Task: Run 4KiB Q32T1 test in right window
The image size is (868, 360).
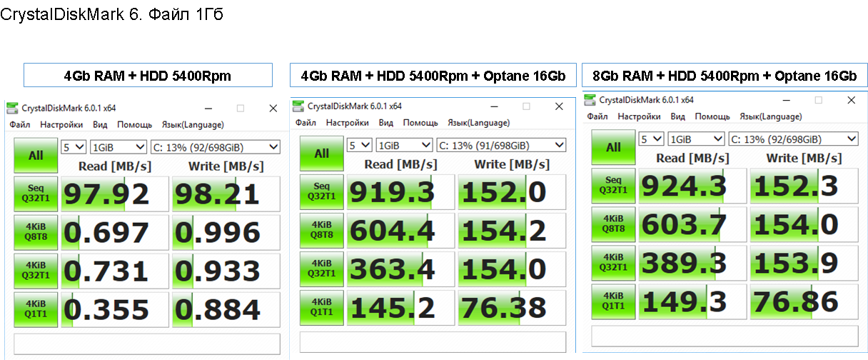Action: click(613, 263)
